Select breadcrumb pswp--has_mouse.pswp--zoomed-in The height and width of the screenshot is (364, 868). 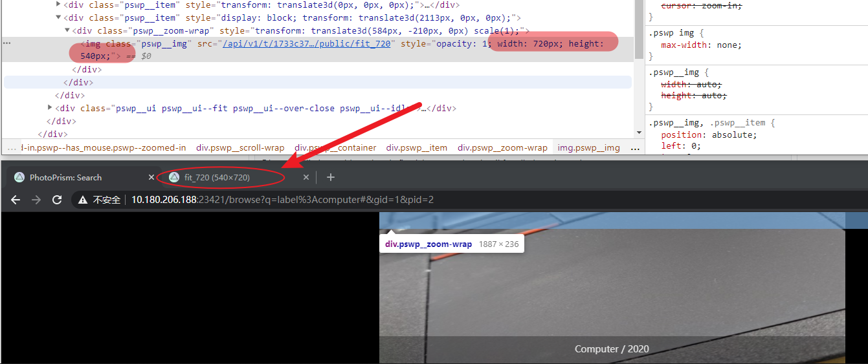[x=104, y=148]
